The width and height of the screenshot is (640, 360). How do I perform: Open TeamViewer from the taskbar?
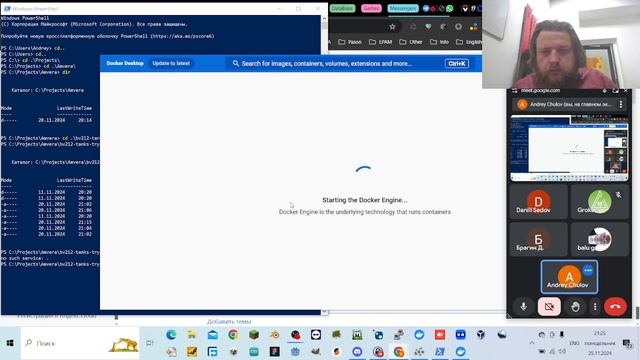(316, 335)
